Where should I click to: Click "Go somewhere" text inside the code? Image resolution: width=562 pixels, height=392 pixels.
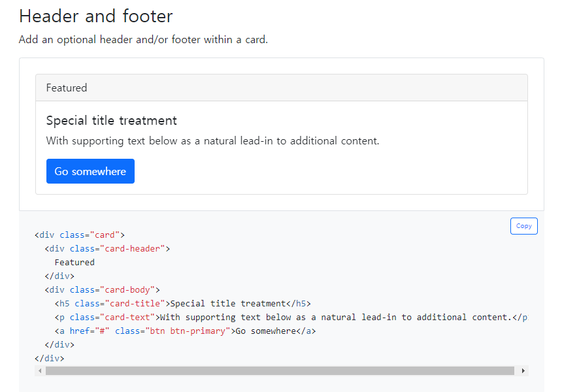[266, 331]
